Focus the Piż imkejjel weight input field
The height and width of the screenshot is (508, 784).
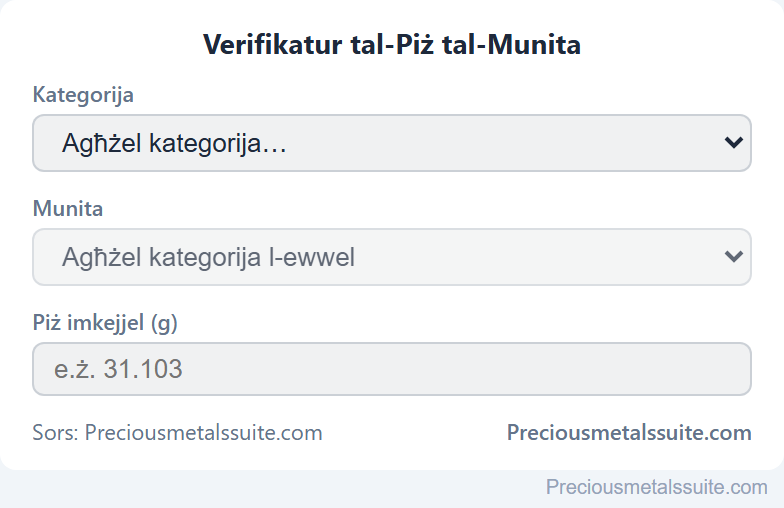point(392,369)
